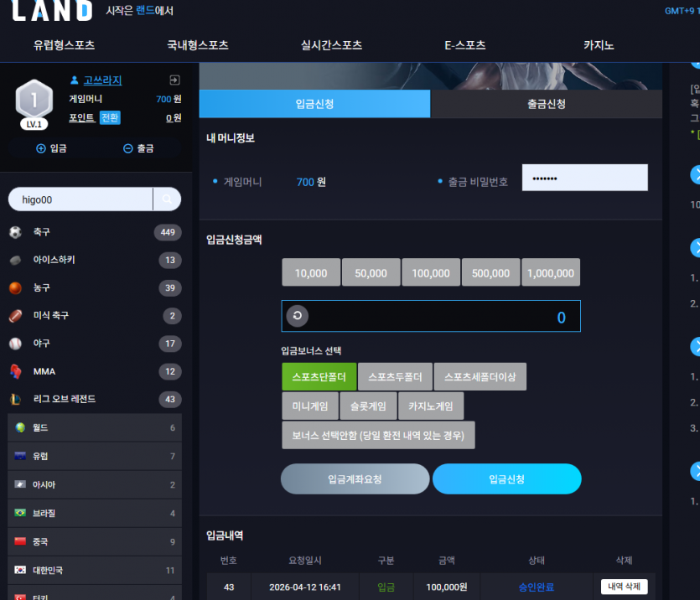
Task: Choose the 100,000 preset amount
Action: click(x=431, y=272)
